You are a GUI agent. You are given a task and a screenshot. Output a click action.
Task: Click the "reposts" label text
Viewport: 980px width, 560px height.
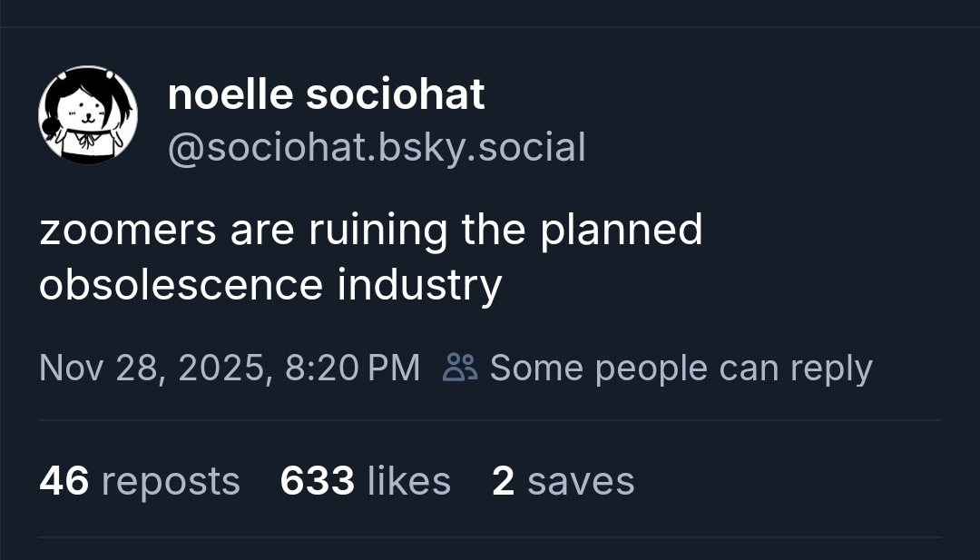click(x=171, y=481)
